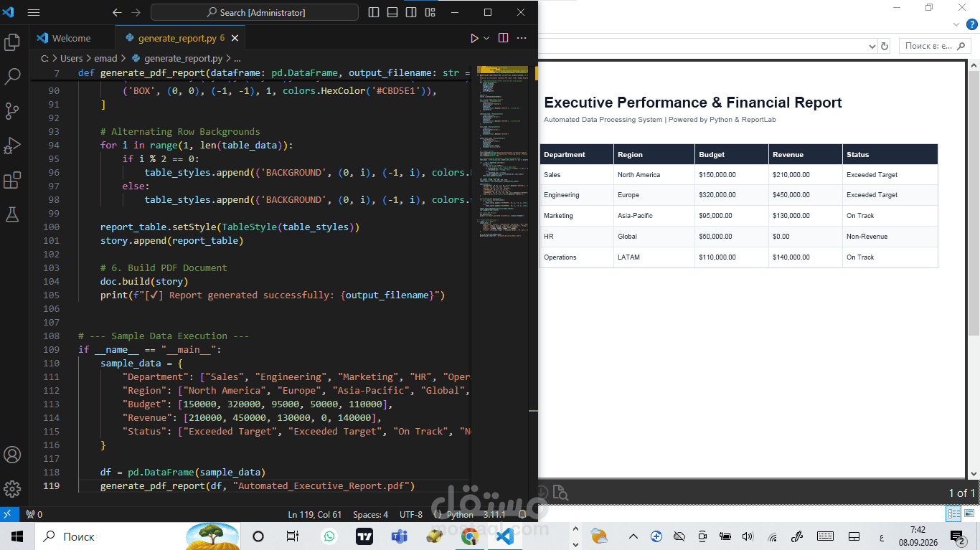Click the Explorer window help icon

pyautogui.click(x=973, y=24)
